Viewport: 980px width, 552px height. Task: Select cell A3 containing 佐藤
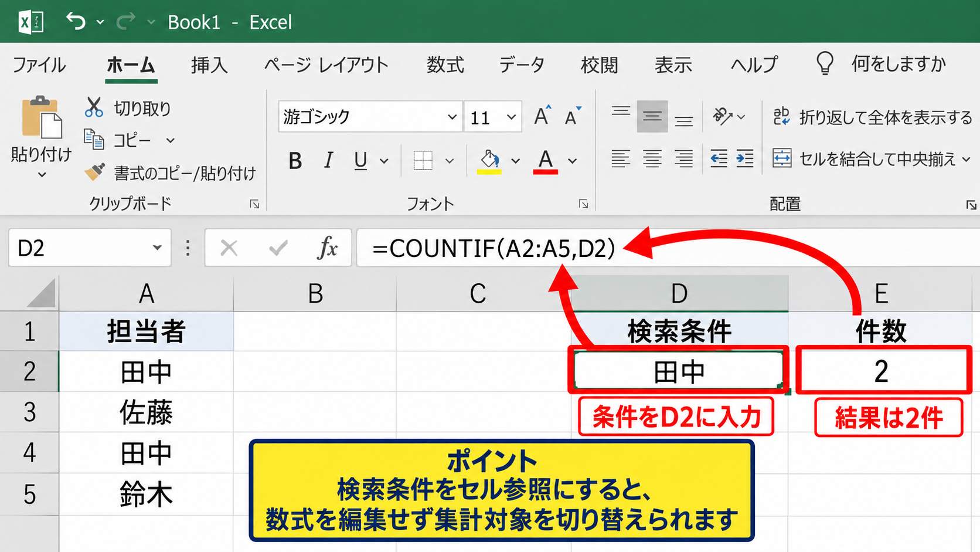tap(146, 412)
